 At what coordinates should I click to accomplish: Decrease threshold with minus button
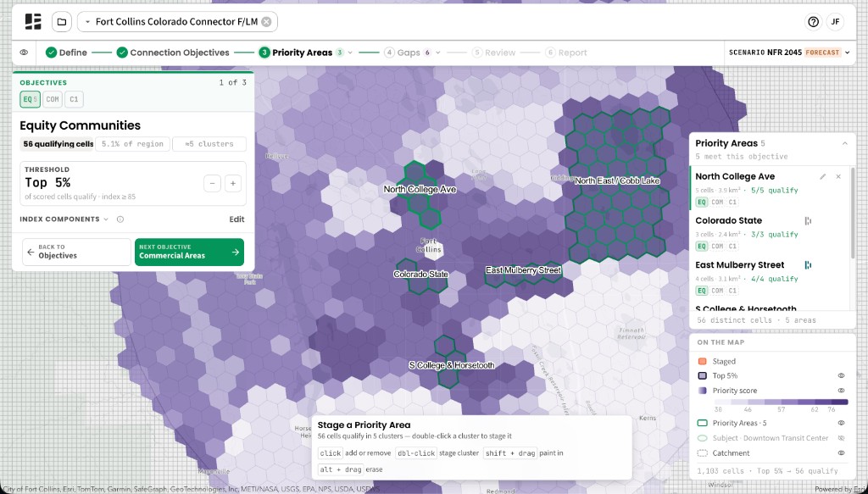212,184
